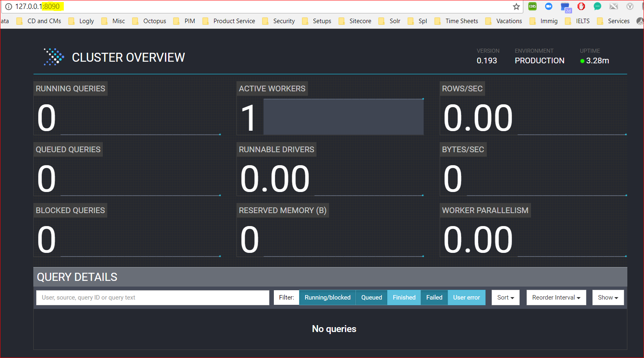Toggle the Finished filter button
Viewport: 644px width, 358px height.
click(404, 298)
